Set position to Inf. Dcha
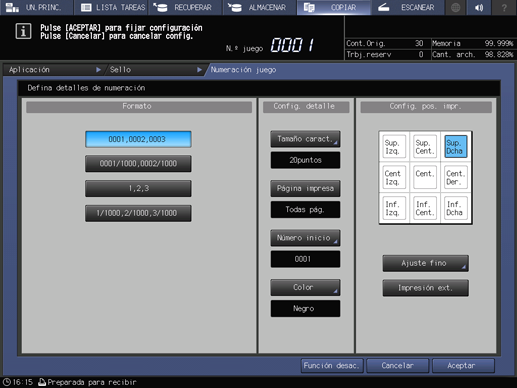 (455, 208)
